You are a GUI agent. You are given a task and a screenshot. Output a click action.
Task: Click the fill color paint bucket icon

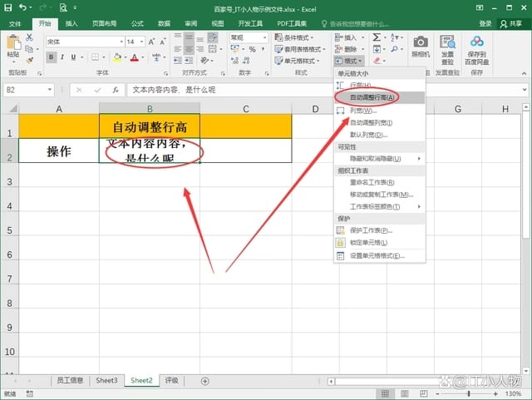pos(117,57)
